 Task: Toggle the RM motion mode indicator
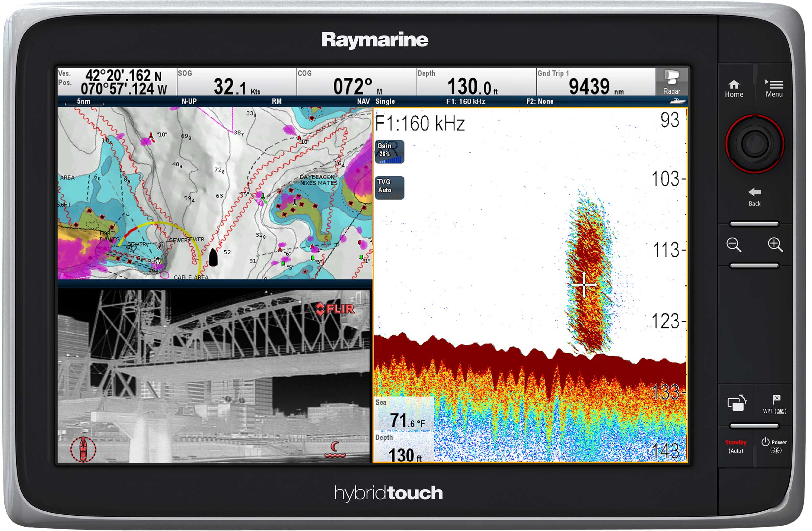click(x=277, y=101)
